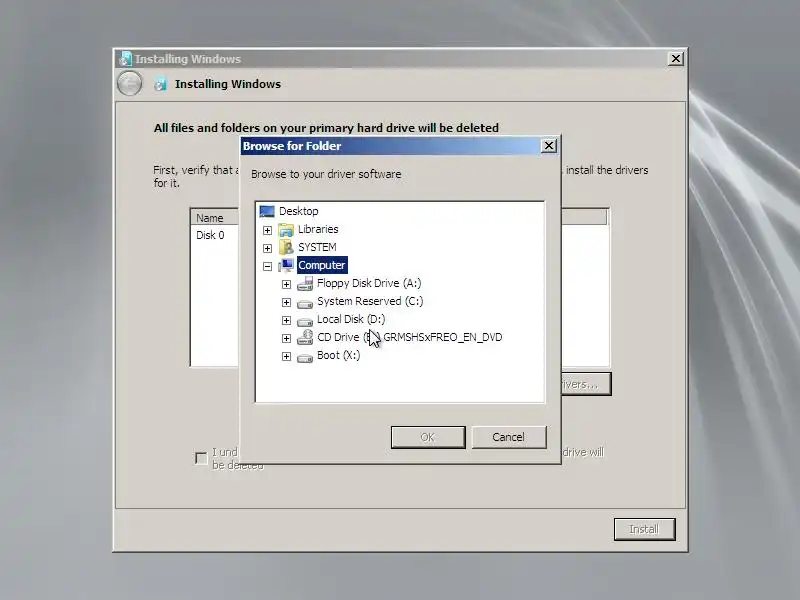Click the Install button in setup window

(644, 529)
